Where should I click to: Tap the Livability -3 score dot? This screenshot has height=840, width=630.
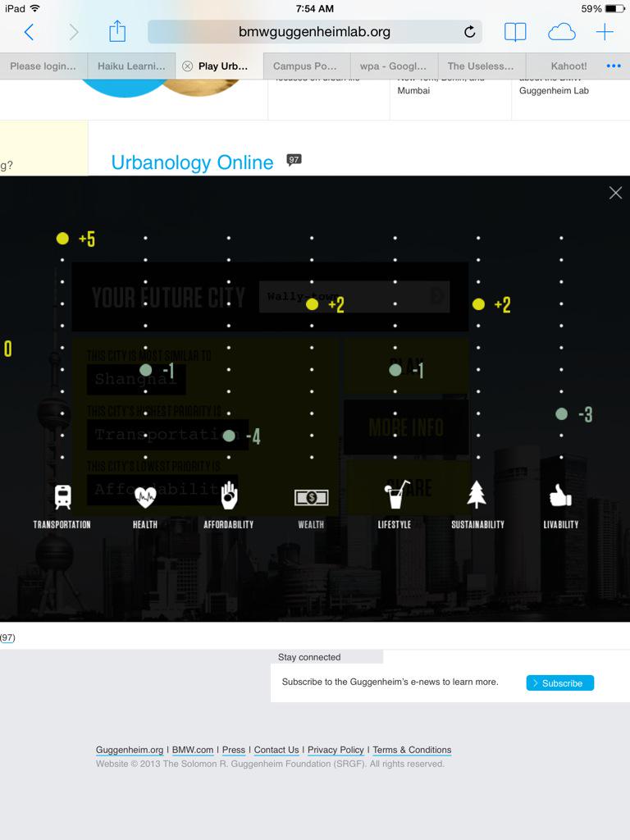pos(561,413)
